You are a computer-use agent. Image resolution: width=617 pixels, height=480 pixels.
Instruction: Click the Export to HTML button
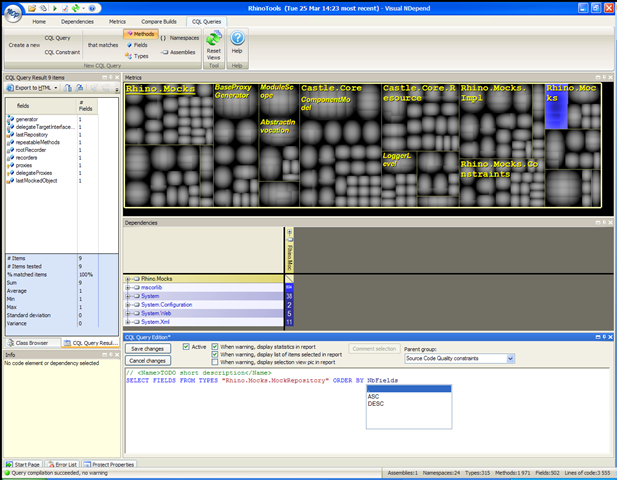33,88
